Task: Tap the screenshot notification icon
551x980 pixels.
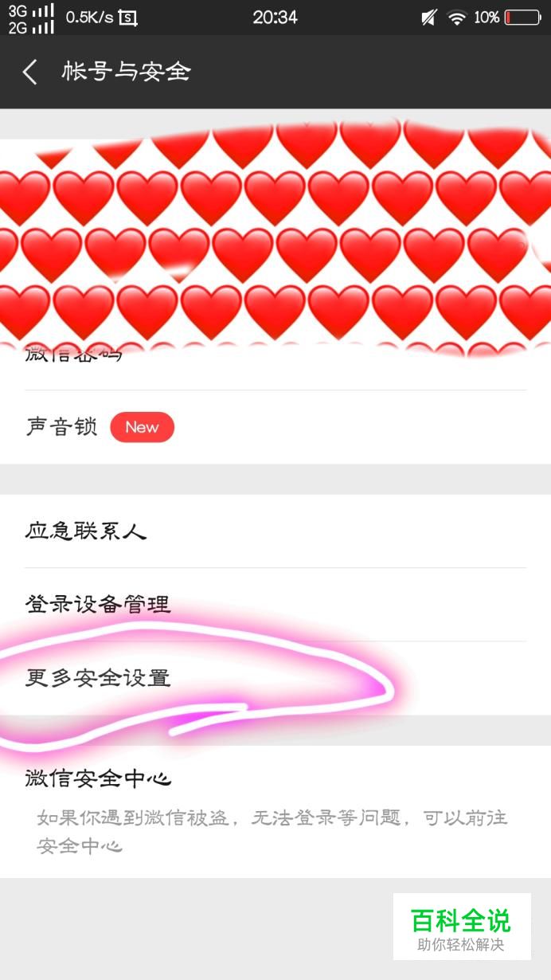Action: pos(127,18)
